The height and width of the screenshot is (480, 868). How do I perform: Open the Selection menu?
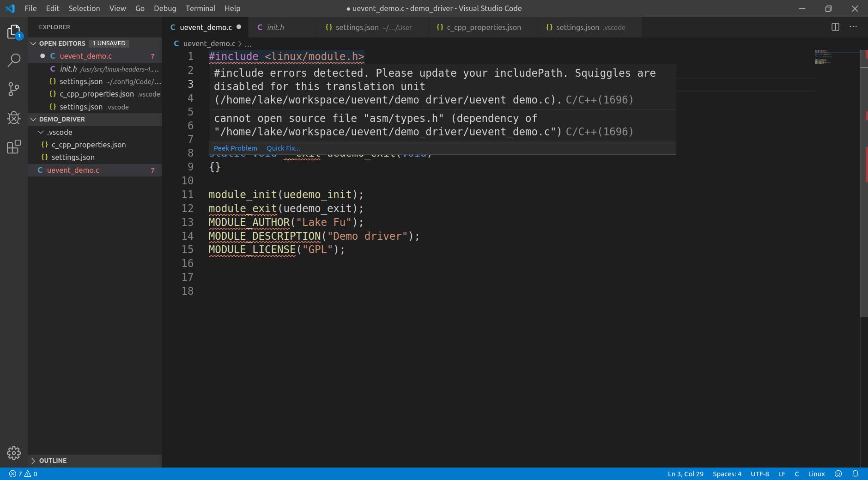tap(84, 8)
